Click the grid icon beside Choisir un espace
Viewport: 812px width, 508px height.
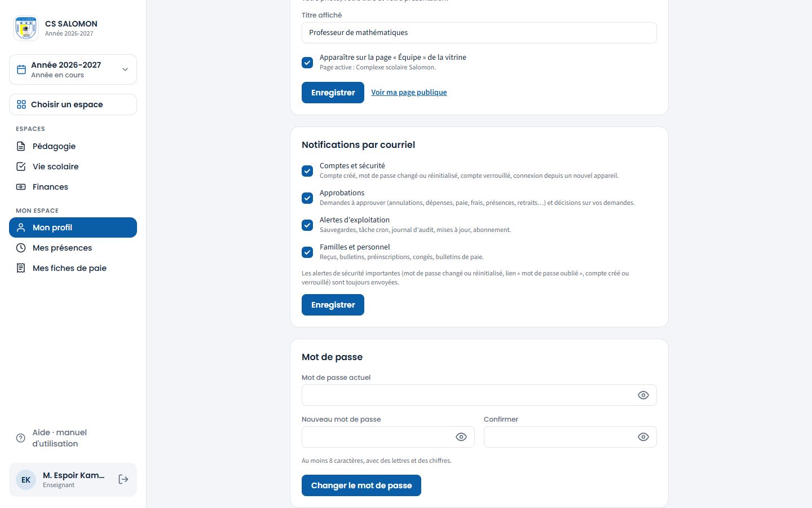(x=21, y=104)
